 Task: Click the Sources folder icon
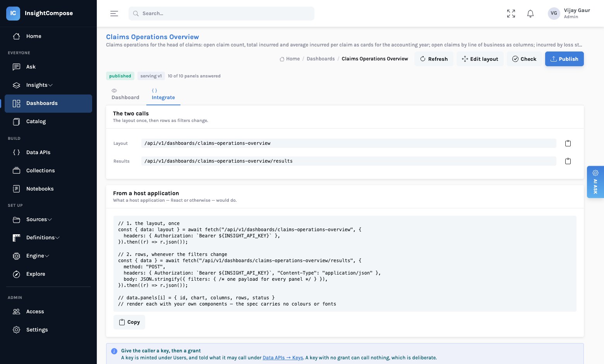click(16, 220)
